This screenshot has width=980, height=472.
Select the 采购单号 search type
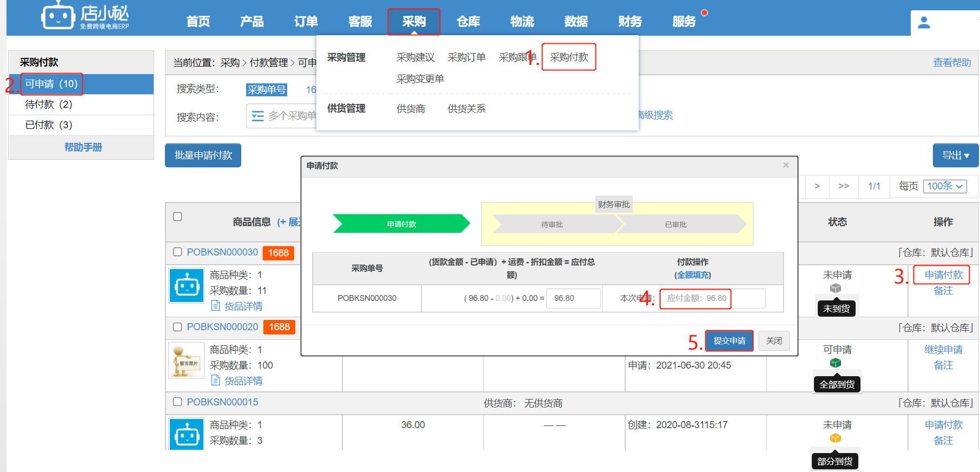coord(266,90)
